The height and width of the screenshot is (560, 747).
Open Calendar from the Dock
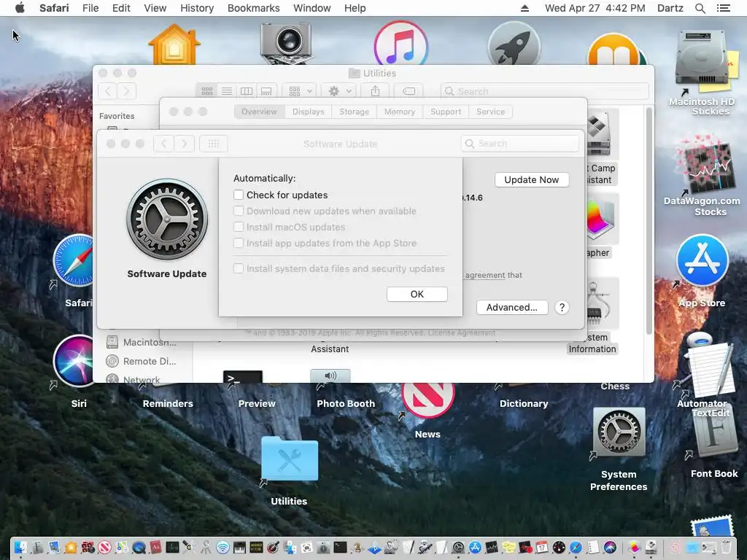542,547
